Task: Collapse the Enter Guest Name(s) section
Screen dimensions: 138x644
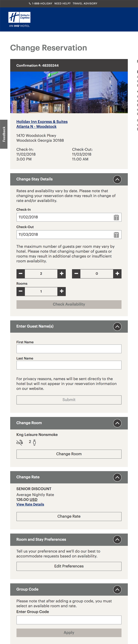Action: [x=117, y=326]
